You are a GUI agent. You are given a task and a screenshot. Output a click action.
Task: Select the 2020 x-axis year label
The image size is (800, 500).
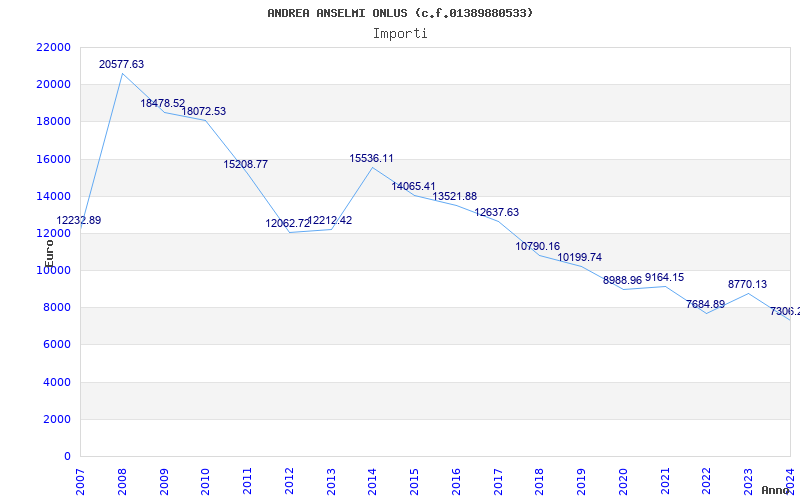[623, 481]
